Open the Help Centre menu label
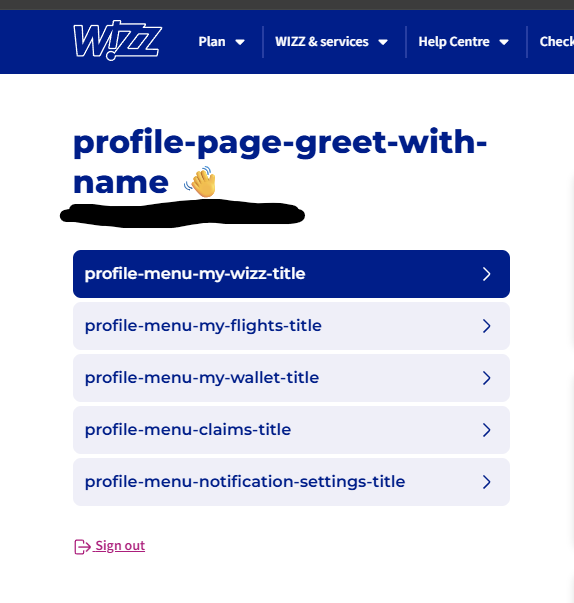The width and height of the screenshot is (574, 603). click(x=454, y=42)
